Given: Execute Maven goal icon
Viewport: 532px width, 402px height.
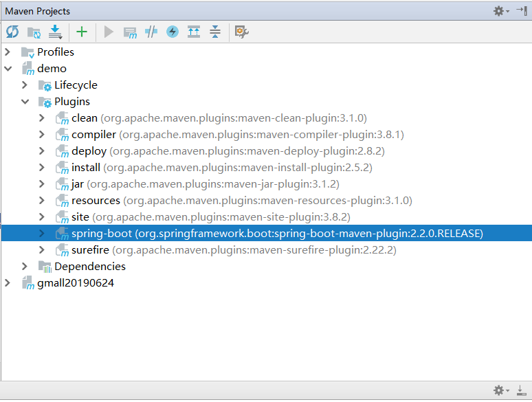Looking at the screenshot, I should click(130, 33).
